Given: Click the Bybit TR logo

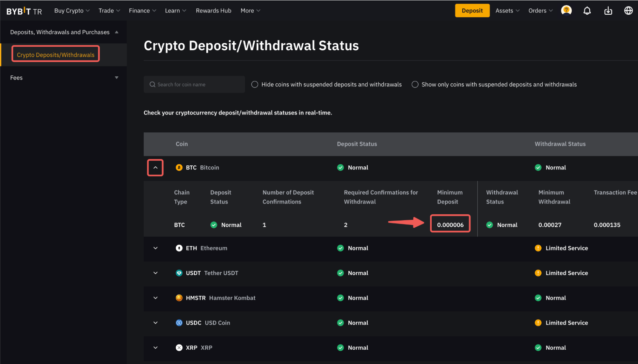Looking at the screenshot, I should [24, 11].
